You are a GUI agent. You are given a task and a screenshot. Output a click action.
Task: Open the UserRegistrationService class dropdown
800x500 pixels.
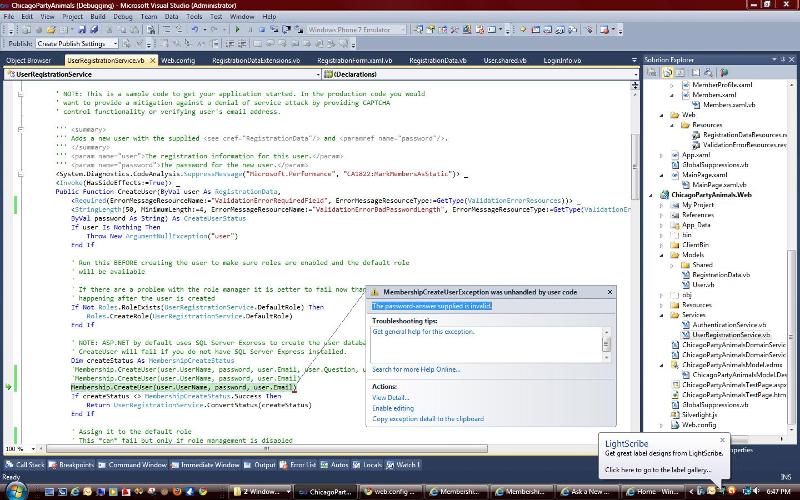(x=318, y=74)
